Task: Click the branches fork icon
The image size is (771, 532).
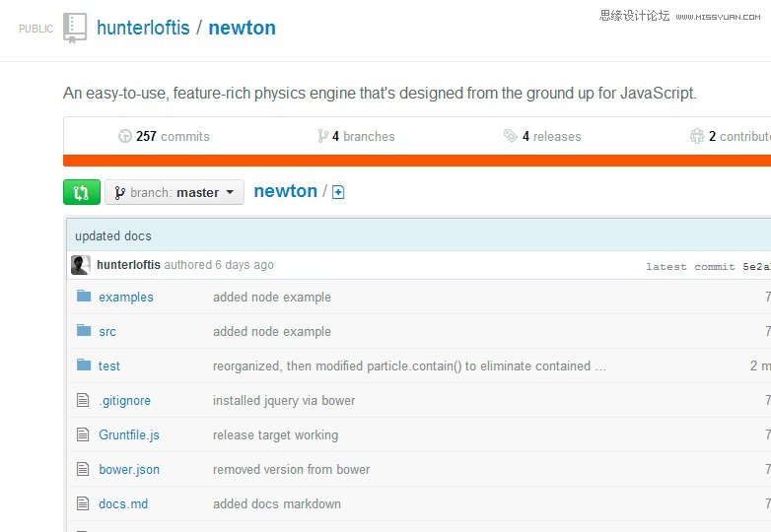Action: tap(322, 136)
